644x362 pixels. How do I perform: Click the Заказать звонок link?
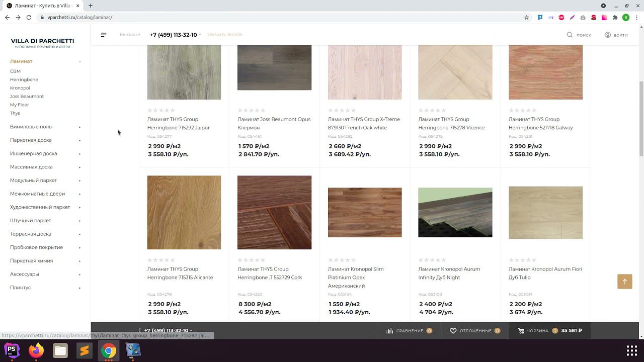(225, 35)
